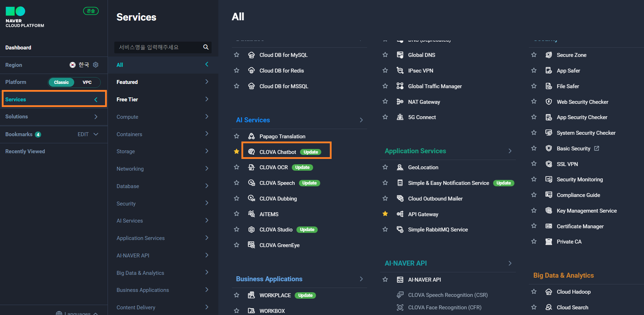The width and height of the screenshot is (644, 315).
Task: Open CLOVA Face Recognition (CFR)
Action: pyautogui.click(x=445, y=308)
